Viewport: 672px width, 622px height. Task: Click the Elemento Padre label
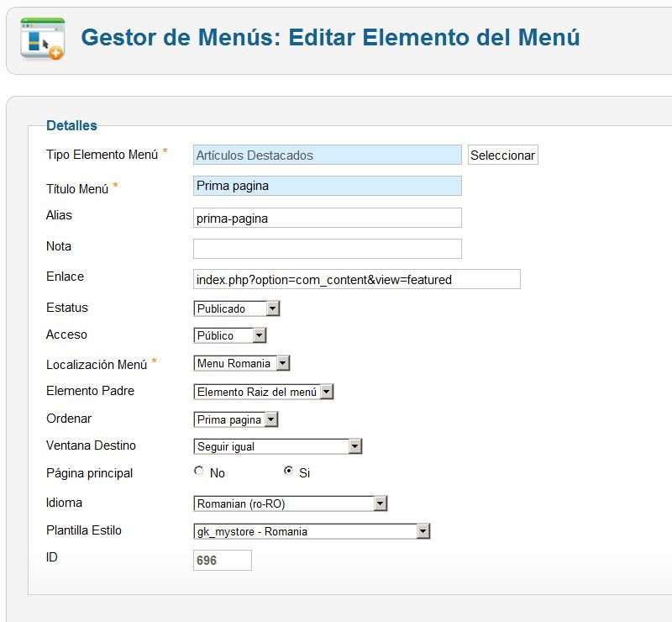[91, 391]
